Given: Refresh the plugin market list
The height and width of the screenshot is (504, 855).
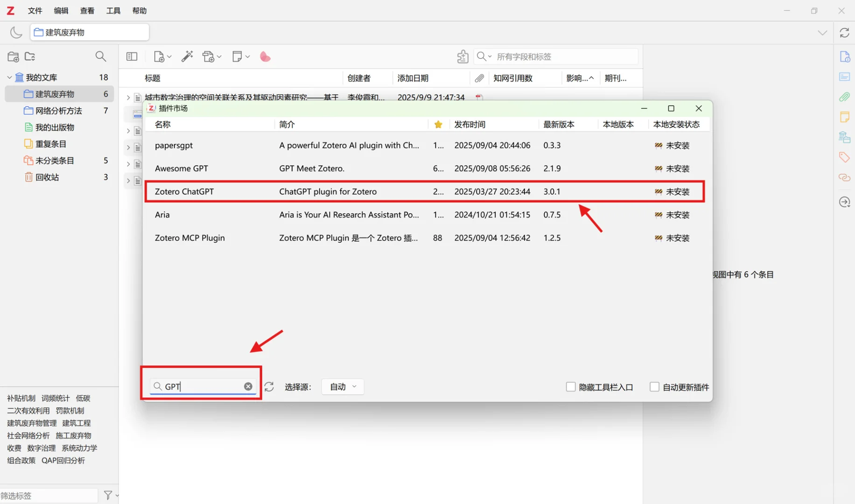Looking at the screenshot, I should (269, 387).
